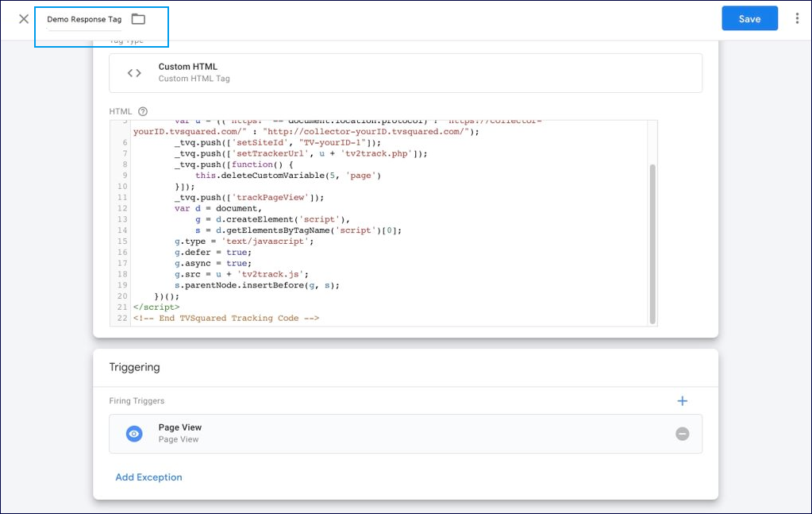The height and width of the screenshot is (514, 812).
Task: Click the help icon next to HTML label
Action: pos(143,112)
